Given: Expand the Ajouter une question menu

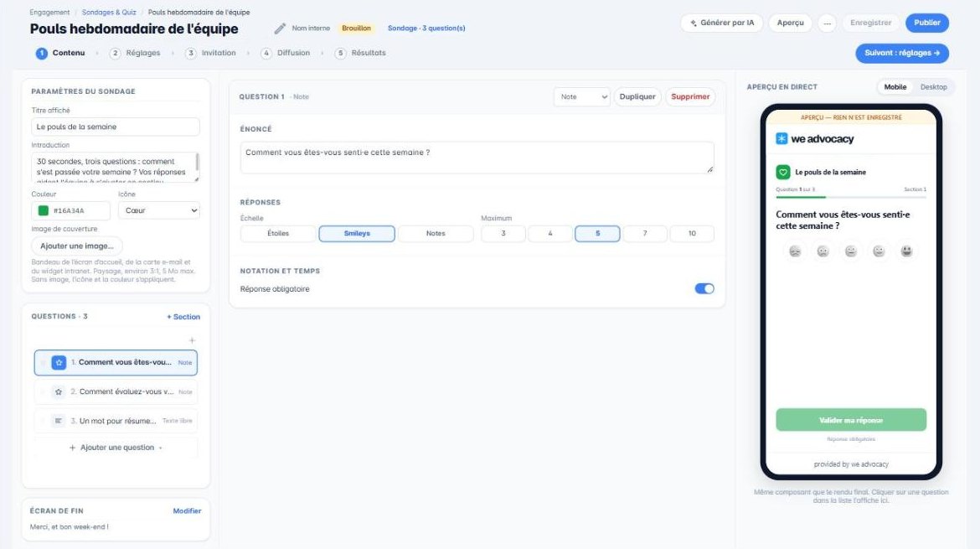Looking at the screenshot, I should point(116,448).
